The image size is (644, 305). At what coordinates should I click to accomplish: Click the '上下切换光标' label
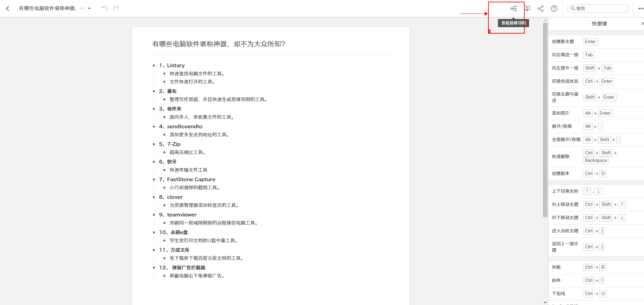tap(565, 191)
